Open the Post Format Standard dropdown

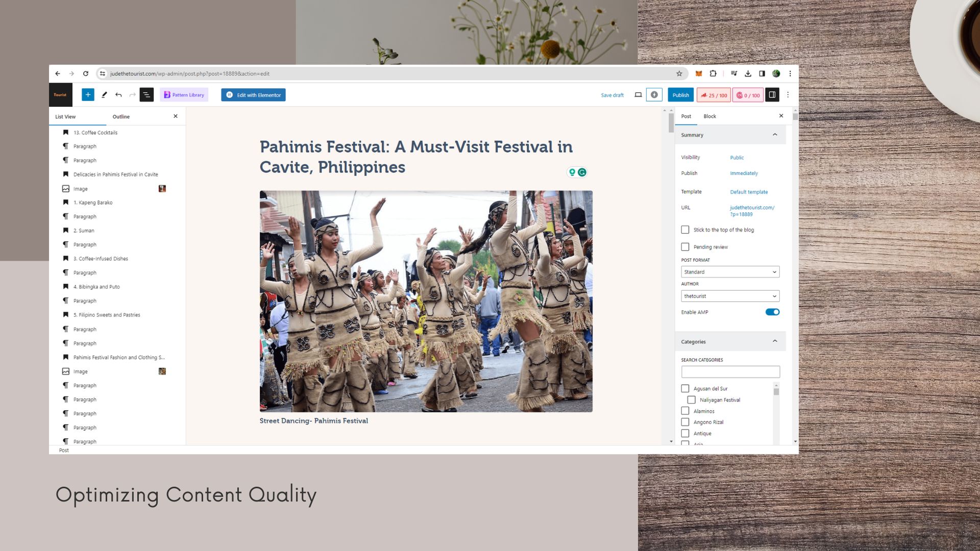(730, 272)
